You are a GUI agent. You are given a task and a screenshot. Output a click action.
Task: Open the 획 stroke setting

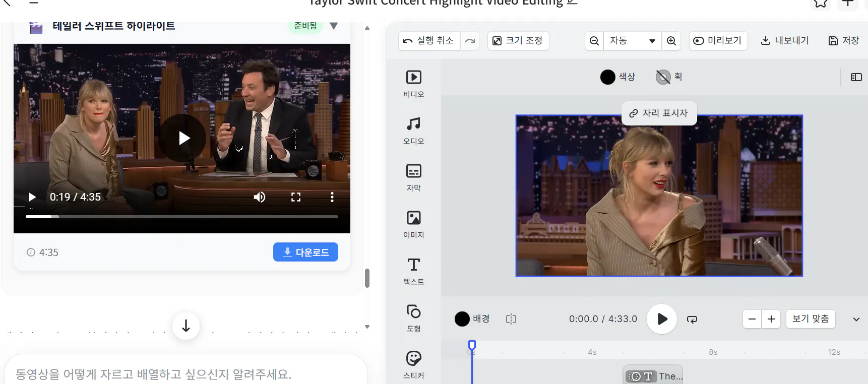(668, 77)
